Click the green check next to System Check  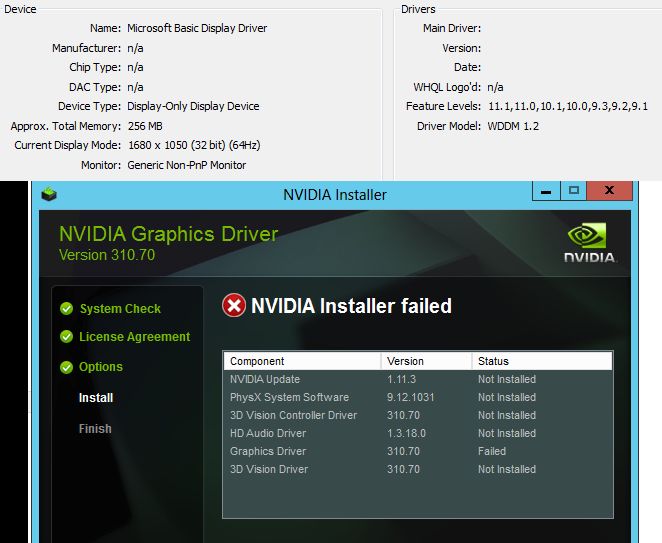(x=66, y=309)
